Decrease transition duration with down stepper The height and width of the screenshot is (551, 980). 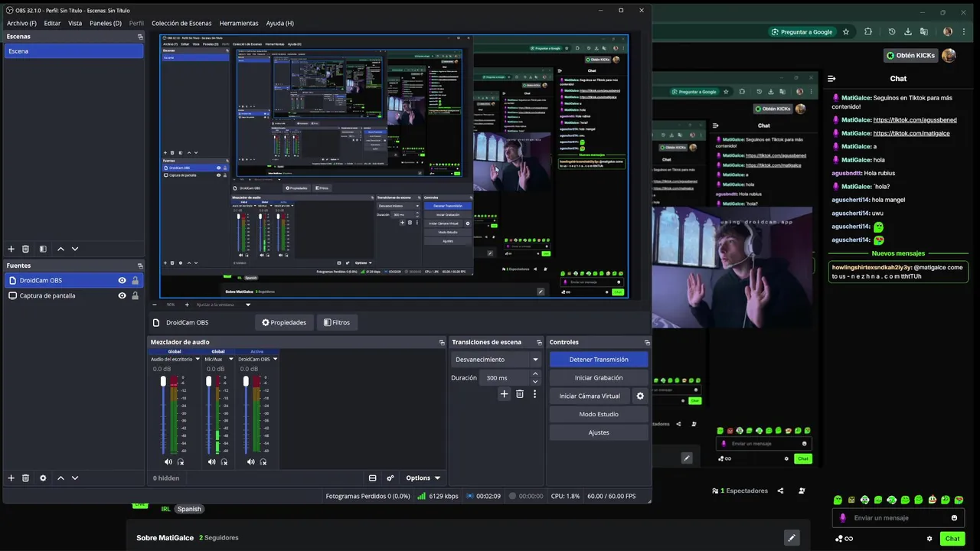(x=535, y=381)
